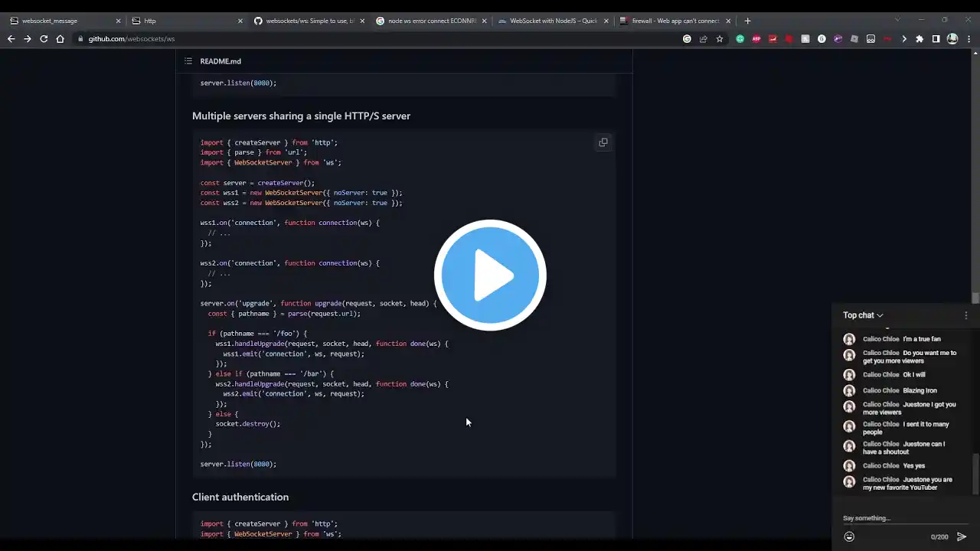Viewport: 980px width, 551px height.
Task: Toggle the browser side panel
Action: pyautogui.click(x=936, y=39)
